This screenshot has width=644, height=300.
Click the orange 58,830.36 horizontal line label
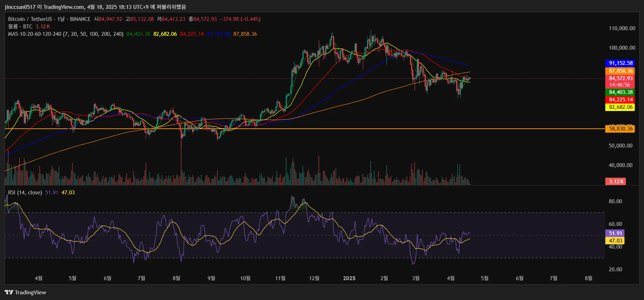[x=620, y=129]
